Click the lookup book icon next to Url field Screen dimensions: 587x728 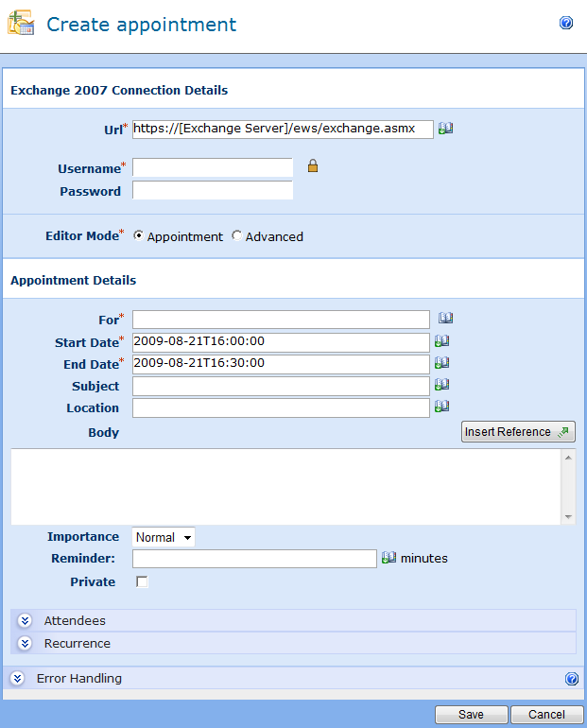pyautogui.click(x=445, y=129)
